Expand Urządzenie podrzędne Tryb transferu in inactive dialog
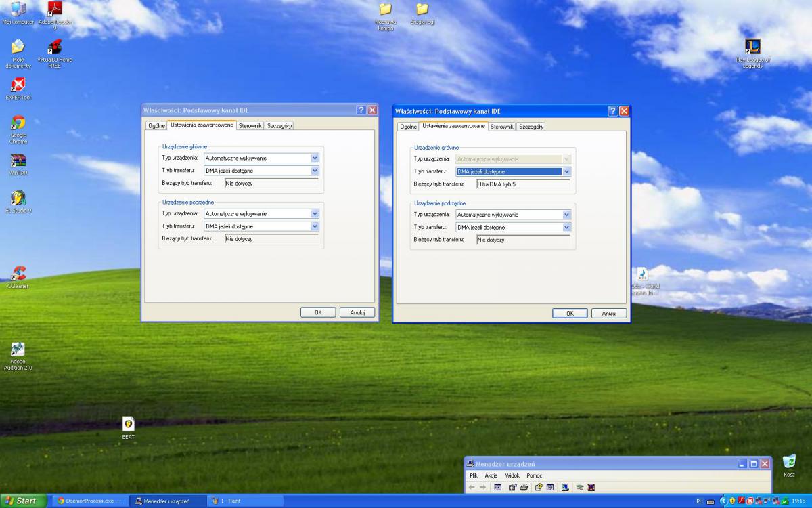Viewport: 812px width, 508px height. pos(315,226)
